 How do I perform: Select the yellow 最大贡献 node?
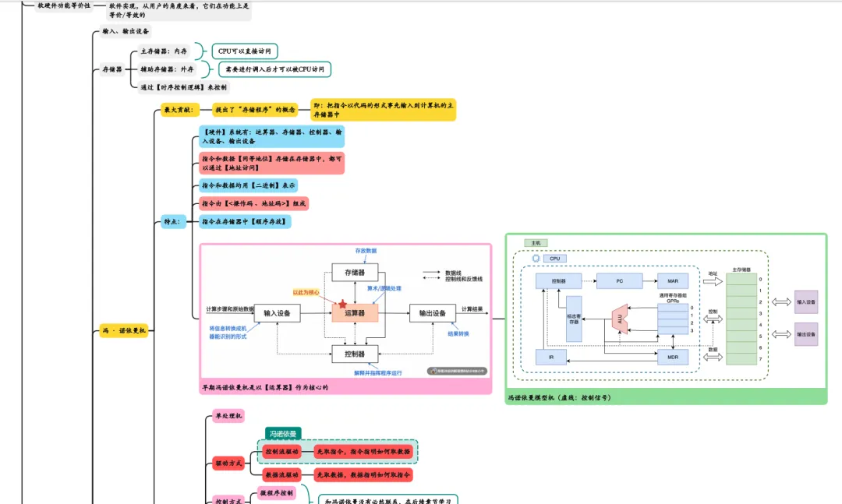(x=180, y=110)
